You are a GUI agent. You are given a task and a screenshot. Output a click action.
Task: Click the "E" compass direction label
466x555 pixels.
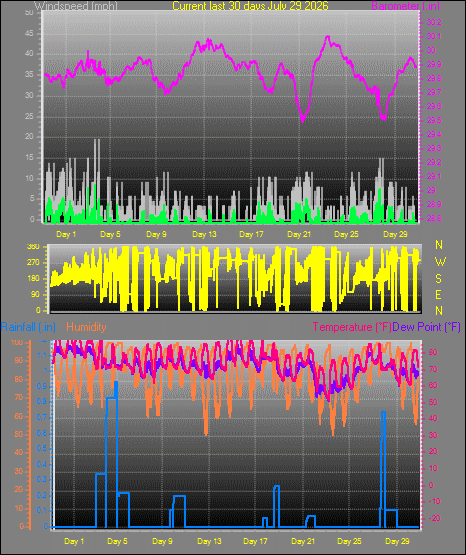(x=438, y=295)
